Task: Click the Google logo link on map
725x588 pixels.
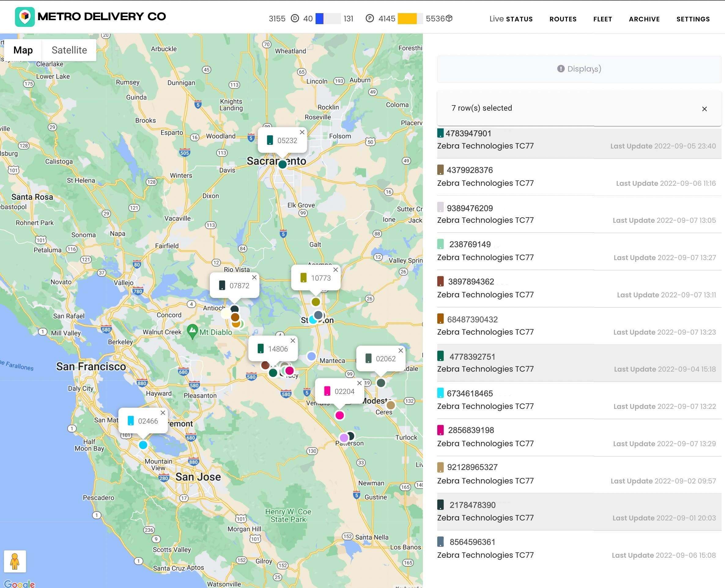Action: 20,584
